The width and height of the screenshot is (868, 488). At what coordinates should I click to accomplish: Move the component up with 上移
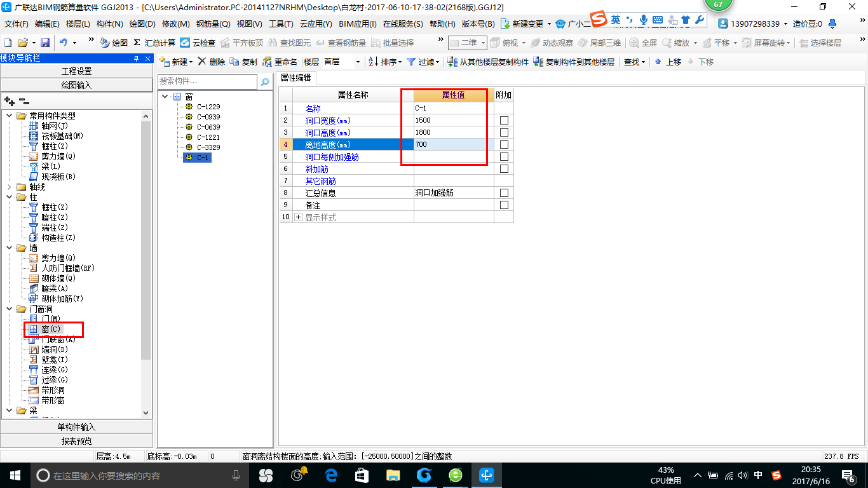coord(667,62)
